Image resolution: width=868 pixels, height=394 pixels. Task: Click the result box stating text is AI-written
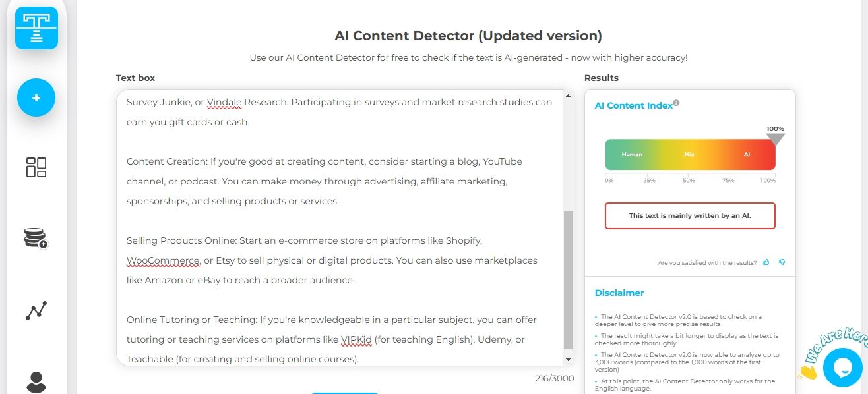pos(689,215)
